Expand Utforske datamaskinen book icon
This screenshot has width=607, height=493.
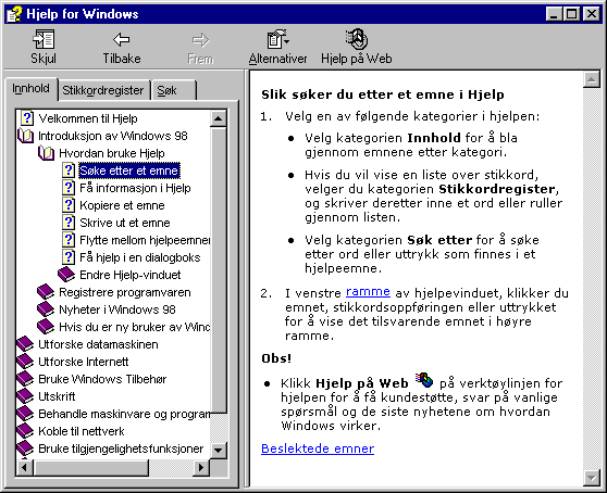point(25,344)
